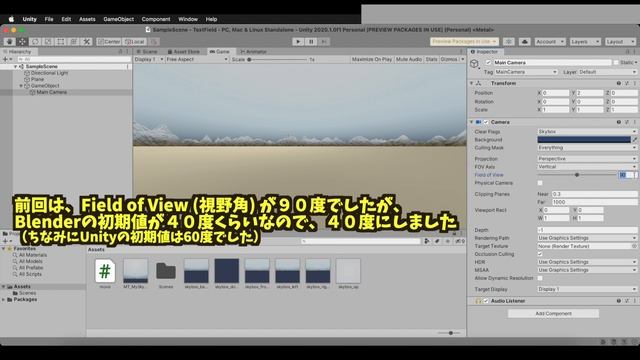The image size is (640, 360).
Task: Click the Project panel plus create button
Action: tap(6, 241)
